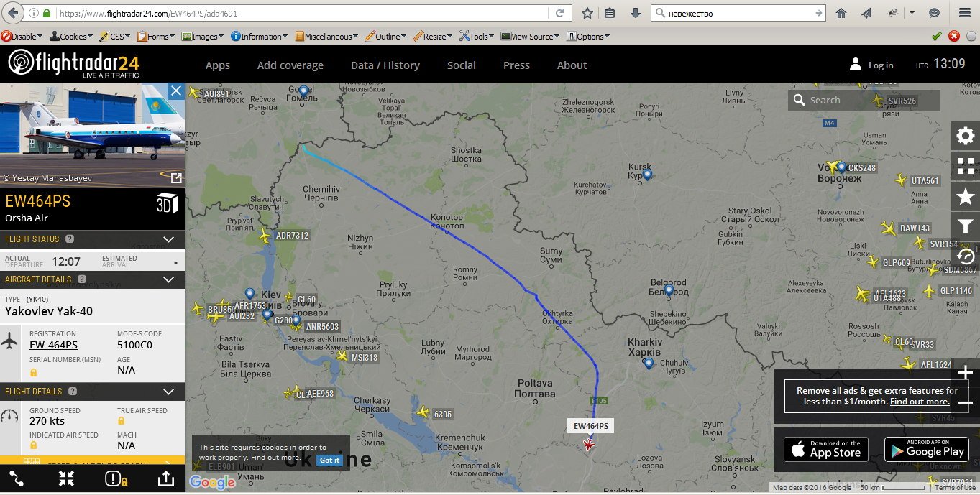Open the Add coverage menu
The image size is (980, 495).
(x=290, y=65)
